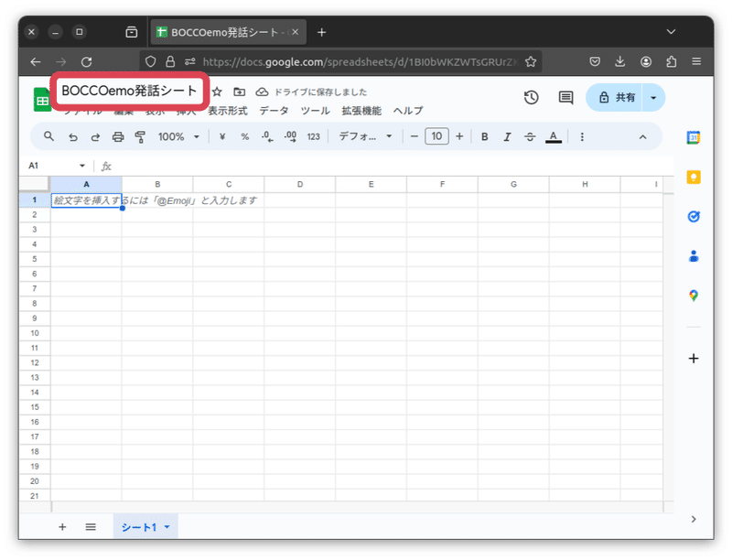
Task: Reload the browser page
Action: (86, 61)
